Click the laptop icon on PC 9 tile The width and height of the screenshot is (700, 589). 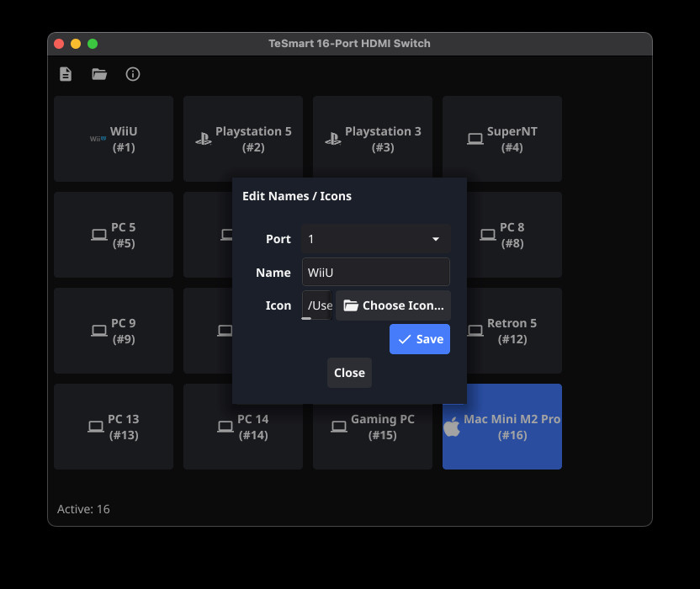tap(99, 331)
